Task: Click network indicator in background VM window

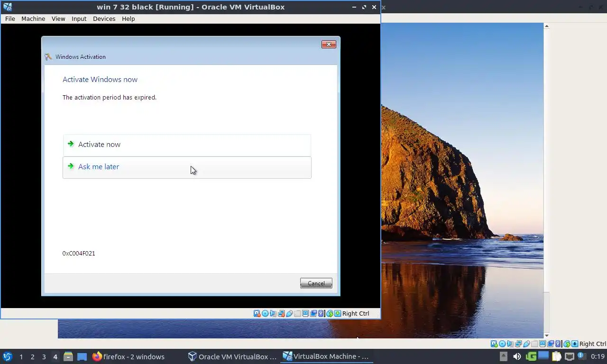Action: [x=518, y=344]
